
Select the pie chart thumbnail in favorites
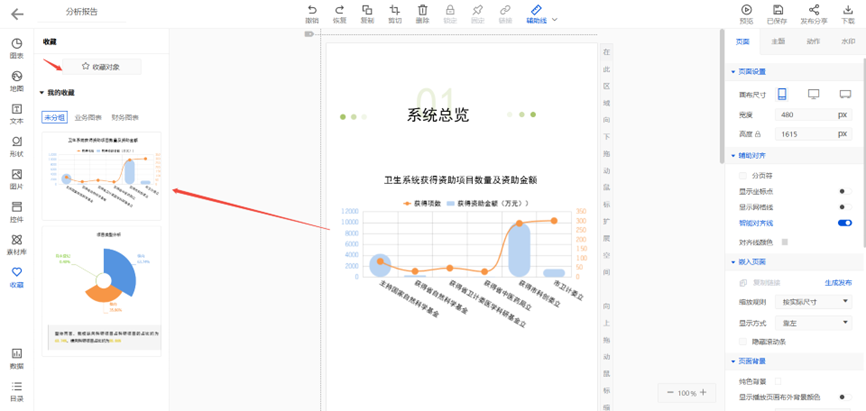pos(101,290)
